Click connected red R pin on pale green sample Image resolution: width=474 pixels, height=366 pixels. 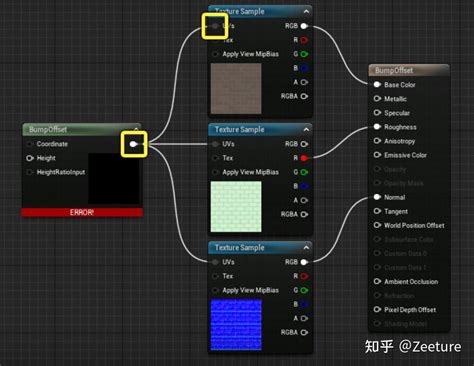click(304, 158)
